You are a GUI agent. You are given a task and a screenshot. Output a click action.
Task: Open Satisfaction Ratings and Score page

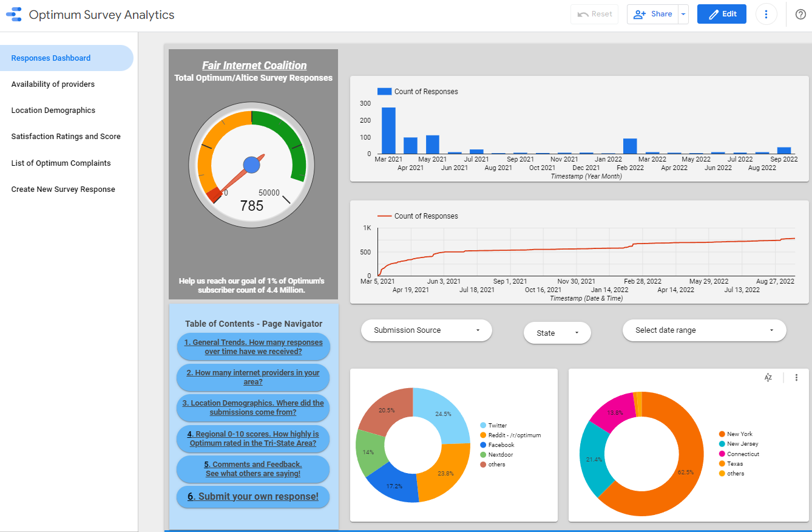pos(66,137)
